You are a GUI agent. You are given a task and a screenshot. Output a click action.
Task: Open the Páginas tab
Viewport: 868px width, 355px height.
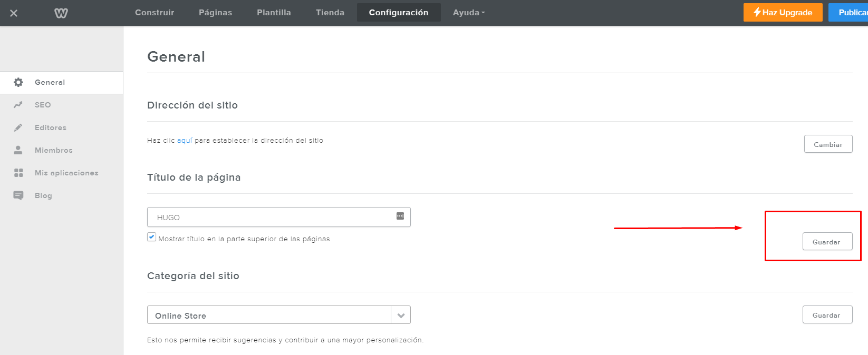point(215,13)
